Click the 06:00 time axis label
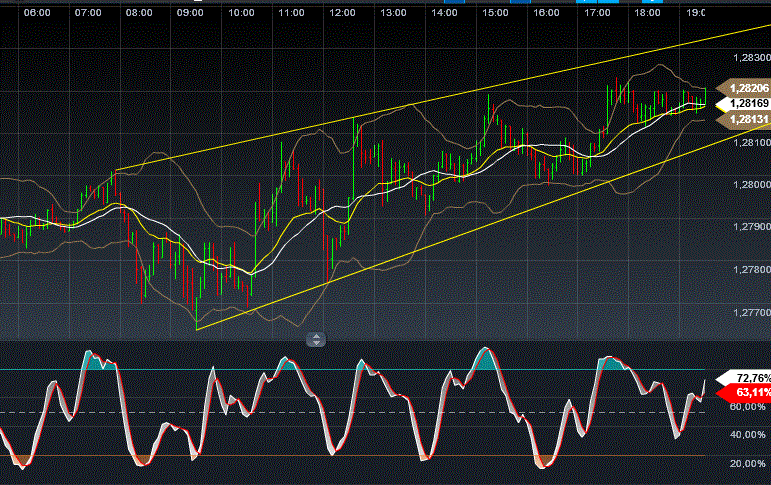The height and width of the screenshot is (485, 771). pyautogui.click(x=37, y=12)
